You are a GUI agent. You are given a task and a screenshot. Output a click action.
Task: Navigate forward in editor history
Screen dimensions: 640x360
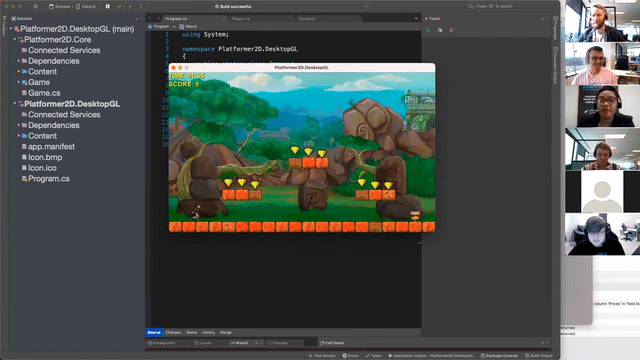[x=158, y=18]
